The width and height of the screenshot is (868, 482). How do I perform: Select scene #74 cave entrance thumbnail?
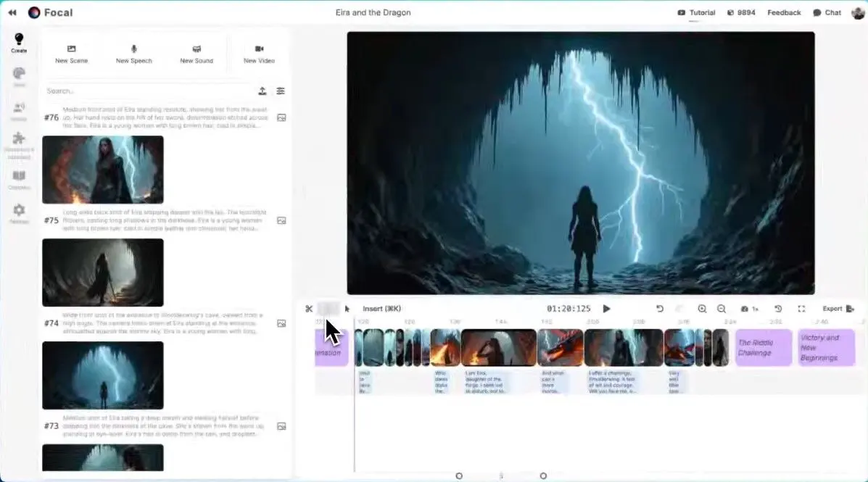click(x=103, y=375)
